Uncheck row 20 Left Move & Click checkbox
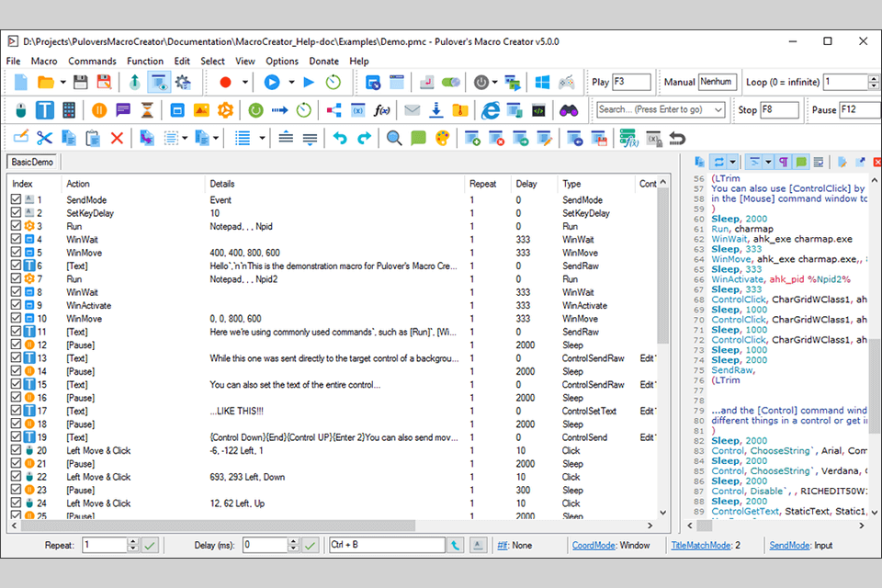 [x=16, y=450]
